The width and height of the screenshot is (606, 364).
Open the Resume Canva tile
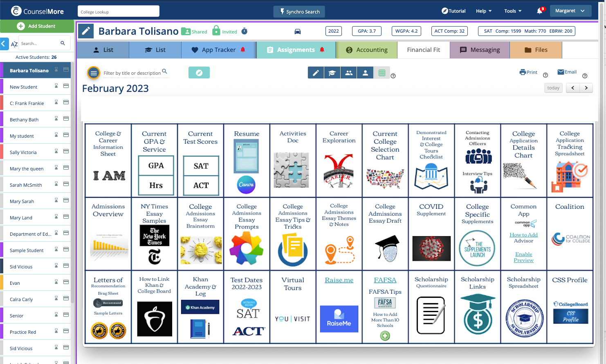(x=247, y=161)
